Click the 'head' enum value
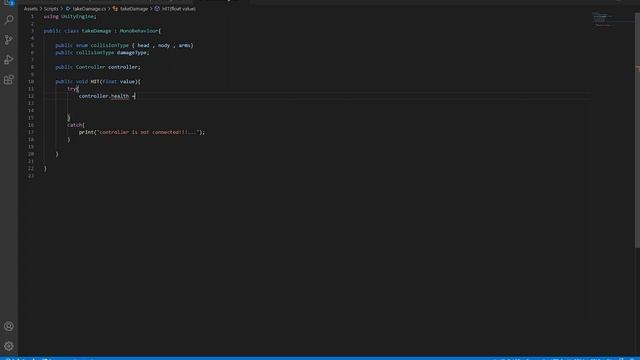This screenshot has height=360, width=640. 143,45
